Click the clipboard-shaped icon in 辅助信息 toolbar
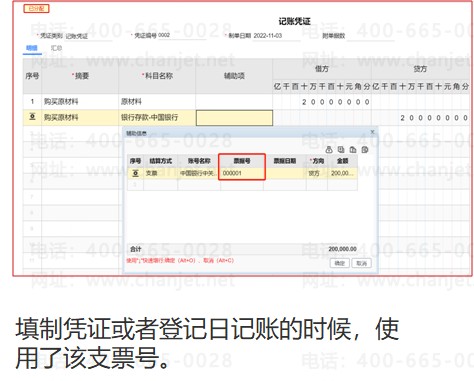 (x=353, y=150)
